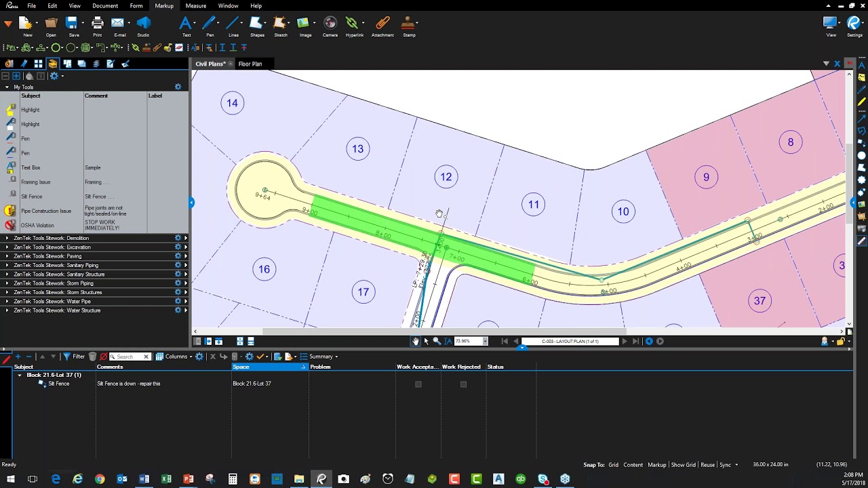Expand ZenTek Tools Sitework: Excavation set
868x488 pixels.
click(x=7, y=247)
